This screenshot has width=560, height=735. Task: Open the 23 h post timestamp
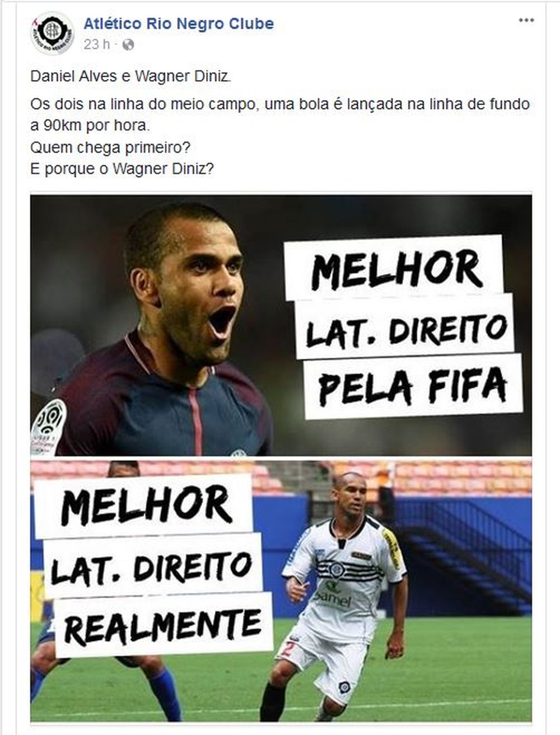96,44
